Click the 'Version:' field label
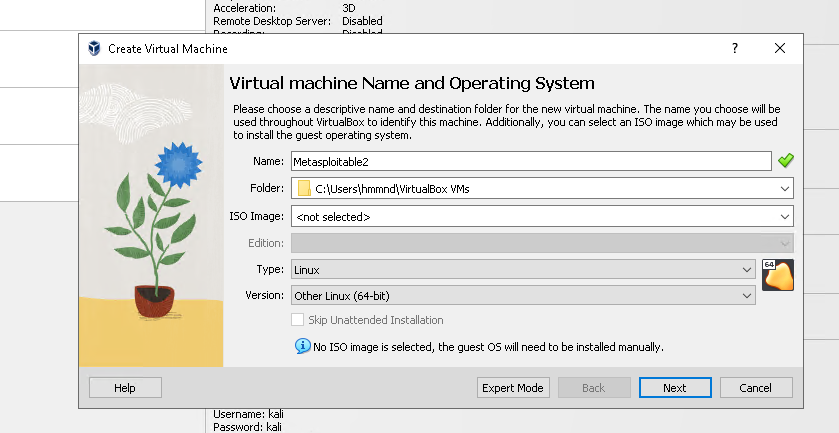839x433 pixels. pyautogui.click(x=265, y=295)
